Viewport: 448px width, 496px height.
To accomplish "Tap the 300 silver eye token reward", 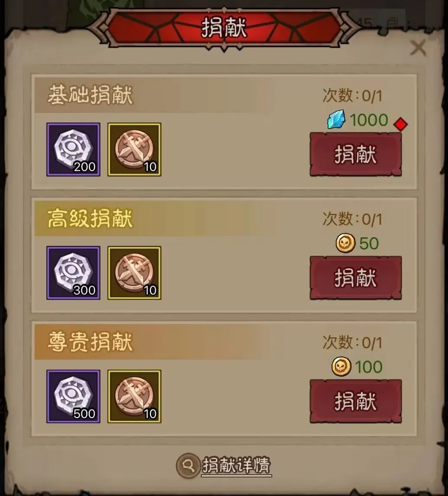I will click(x=74, y=273).
